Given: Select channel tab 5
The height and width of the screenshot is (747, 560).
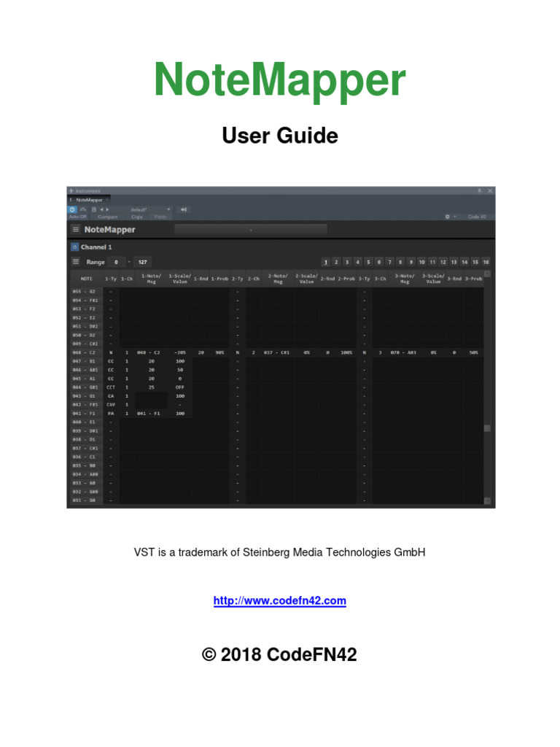Looking at the screenshot, I should (368, 262).
